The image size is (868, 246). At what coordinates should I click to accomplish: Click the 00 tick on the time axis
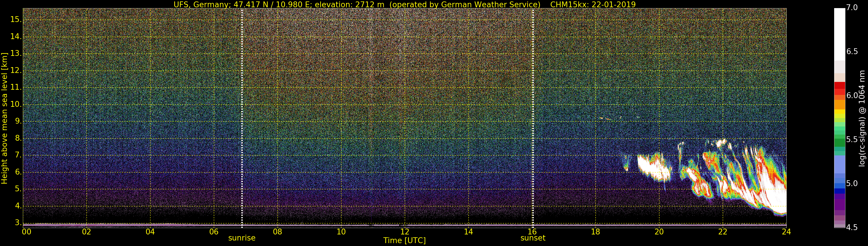coord(27,232)
